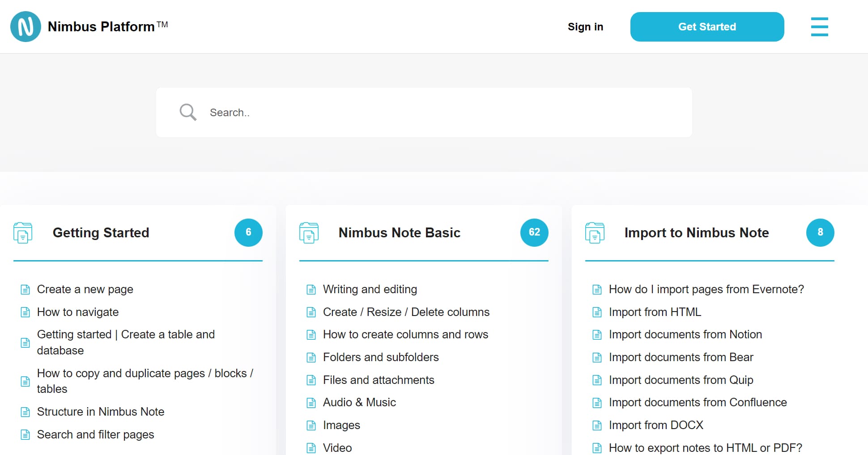Click the document icon beside Images

point(311,426)
